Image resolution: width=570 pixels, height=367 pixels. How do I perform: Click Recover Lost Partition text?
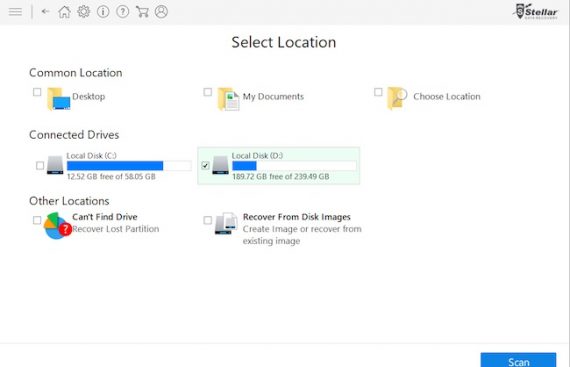(x=116, y=229)
